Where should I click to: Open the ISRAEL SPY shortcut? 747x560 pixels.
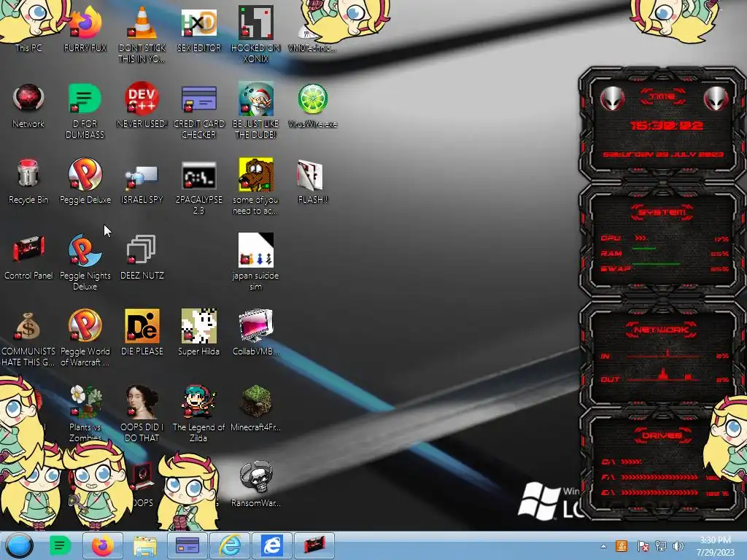coord(142,183)
